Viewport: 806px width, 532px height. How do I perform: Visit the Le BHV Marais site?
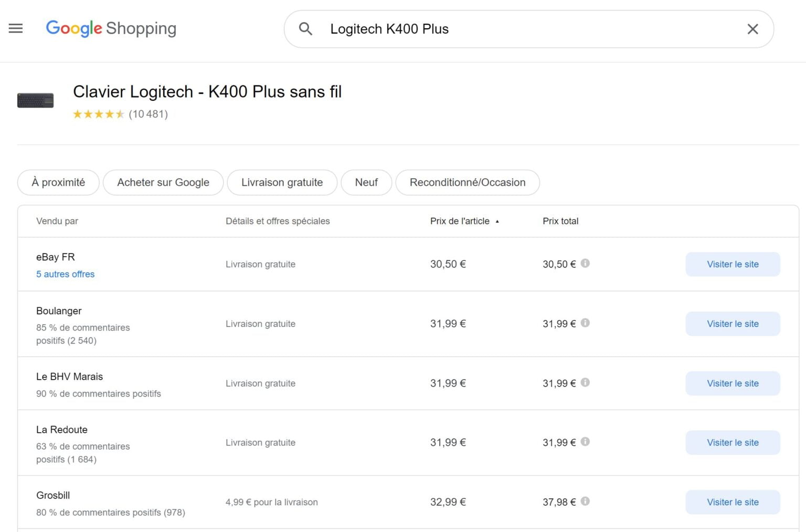click(x=733, y=383)
